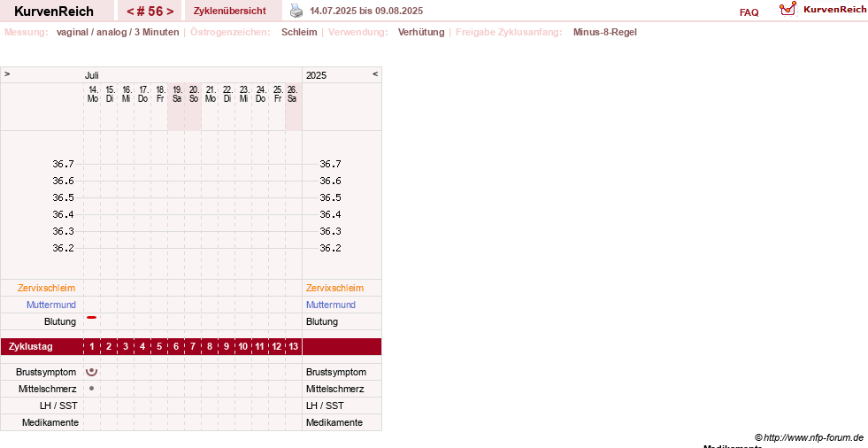This screenshot has height=448, width=868.
Task: Select the 22. Di date column header
Action: tap(227, 94)
